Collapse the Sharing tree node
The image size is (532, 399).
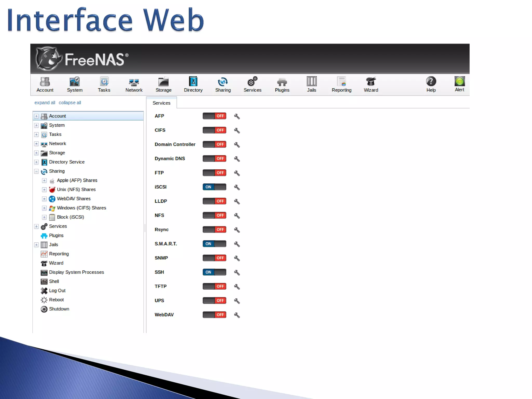36,171
